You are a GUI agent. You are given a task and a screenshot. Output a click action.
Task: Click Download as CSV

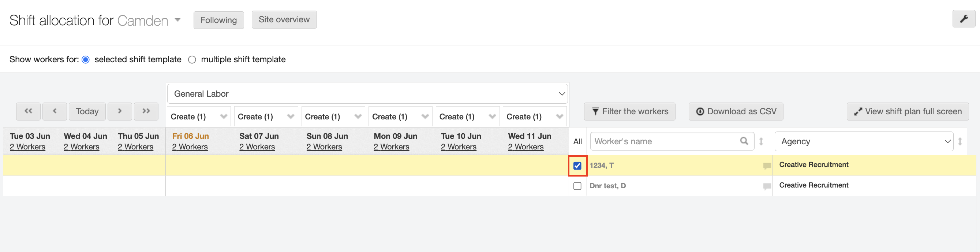pyautogui.click(x=736, y=112)
